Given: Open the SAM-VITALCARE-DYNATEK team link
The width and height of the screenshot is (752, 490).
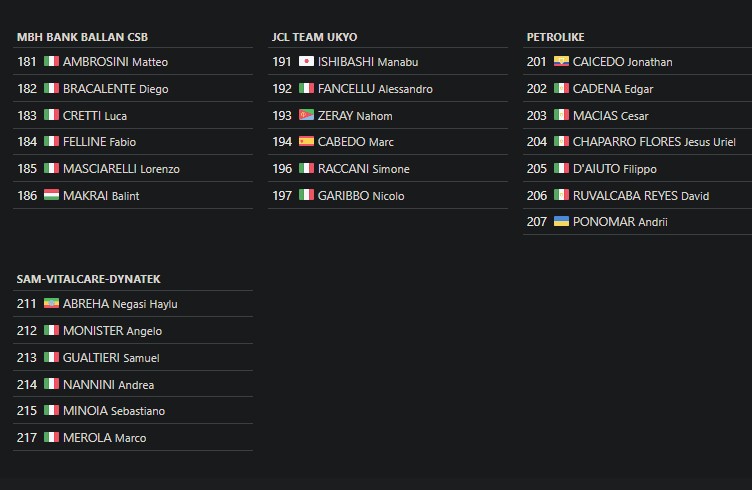Looking at the screenshot, I should (x=88, y=279).
